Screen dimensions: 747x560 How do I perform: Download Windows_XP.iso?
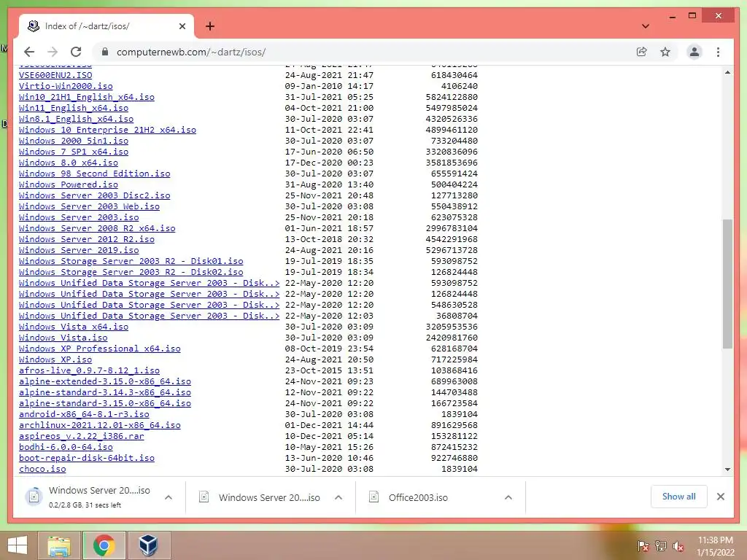pos(55,360)
